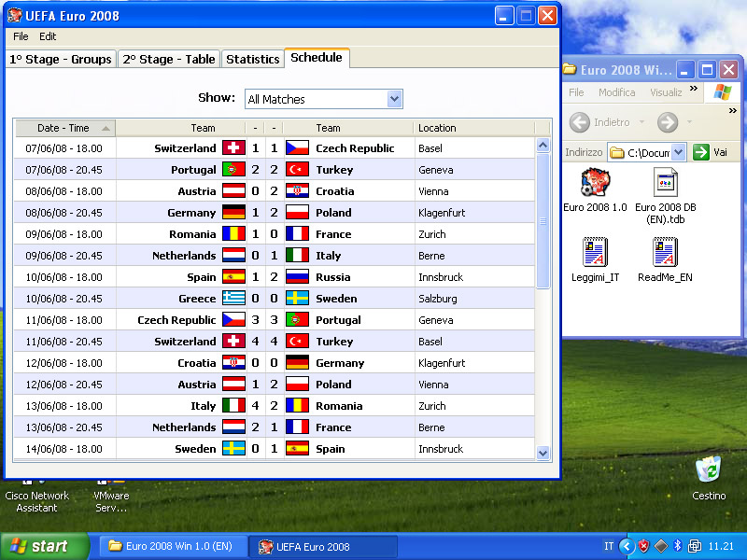Click the Euro 2008 1.0 application icon in Explorer
The image size is (747, 560).
click(x=595, y=182)
